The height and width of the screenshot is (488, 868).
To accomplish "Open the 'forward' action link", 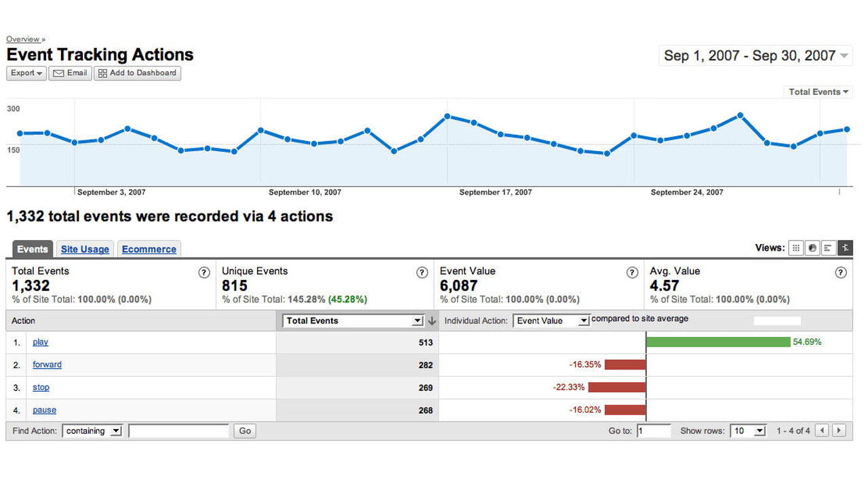I will [x=47, y=365].
